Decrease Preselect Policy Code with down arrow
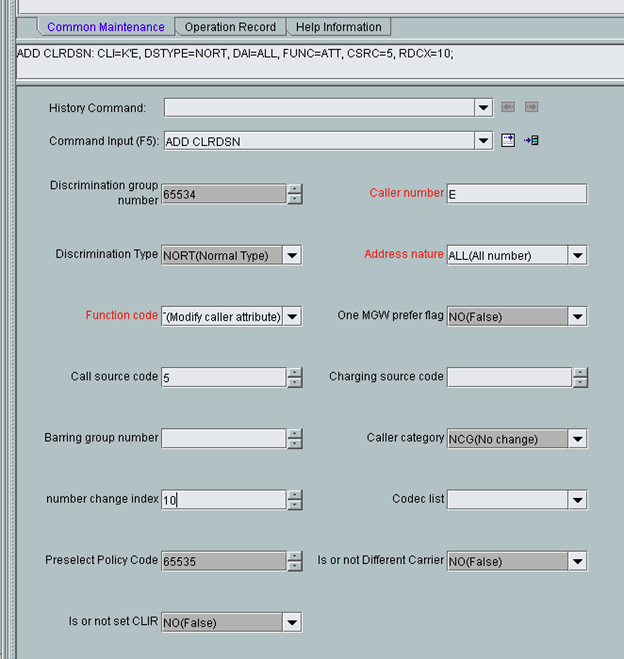The width and height of the screenshot is (624, 659). (x=295, y=566)
